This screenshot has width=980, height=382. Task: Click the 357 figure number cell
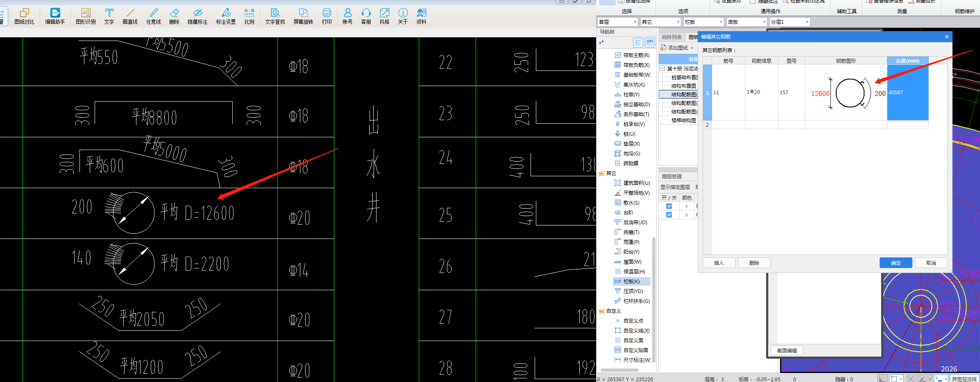pyautogui.click(x=791, y=93)
